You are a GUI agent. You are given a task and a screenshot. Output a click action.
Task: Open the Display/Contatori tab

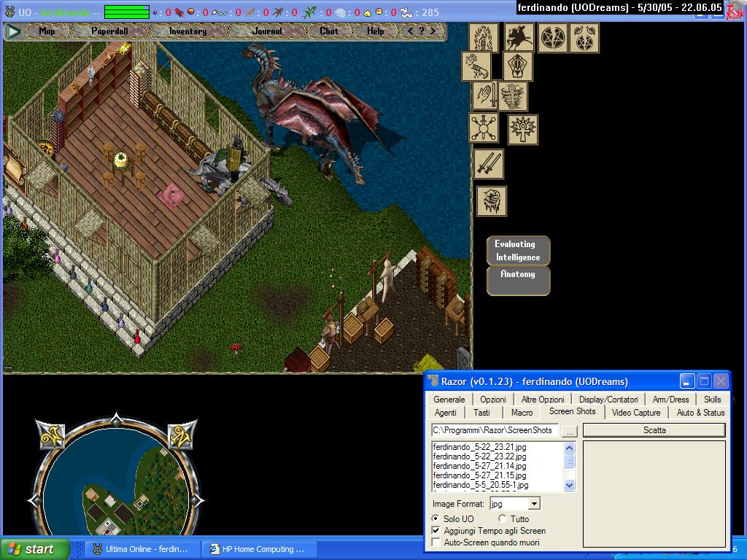coord(608,399)
